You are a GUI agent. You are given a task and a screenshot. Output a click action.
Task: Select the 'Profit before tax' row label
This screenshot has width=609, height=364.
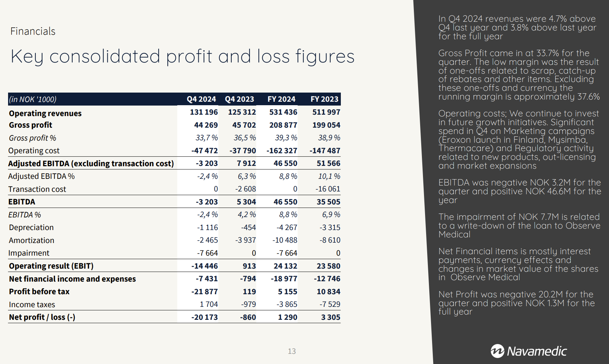pos(39,292)
